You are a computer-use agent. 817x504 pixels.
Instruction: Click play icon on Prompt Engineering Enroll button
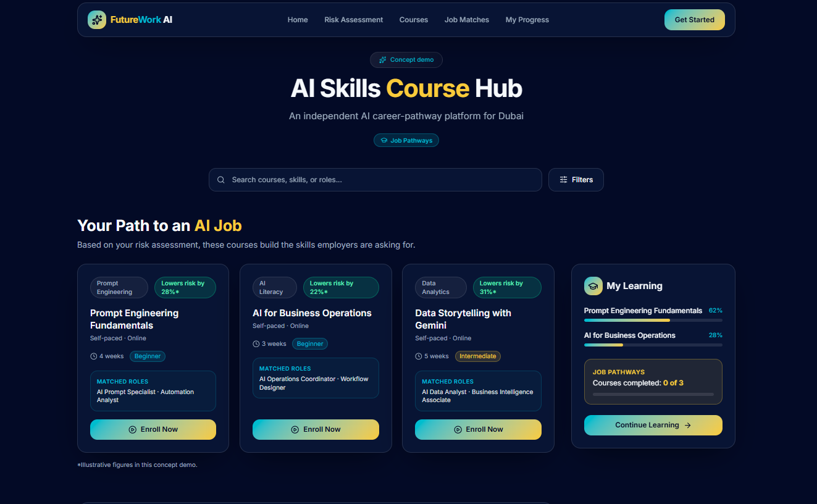(x=132, y=429)
